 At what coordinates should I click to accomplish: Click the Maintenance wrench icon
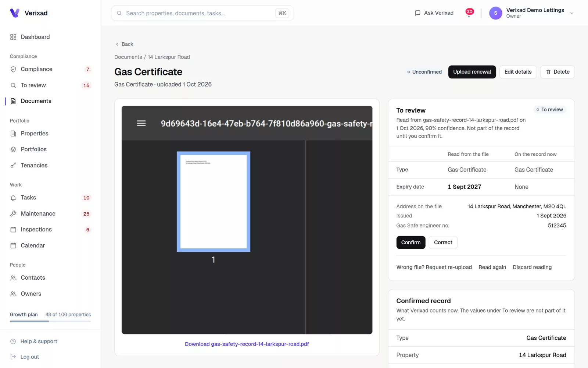[13, 214]
